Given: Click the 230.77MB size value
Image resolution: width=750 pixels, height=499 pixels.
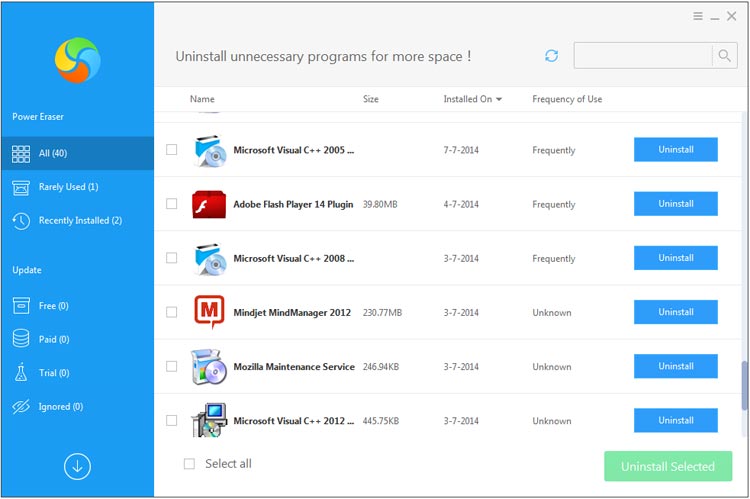Looking at the screenshot, I should pos(382,312).
